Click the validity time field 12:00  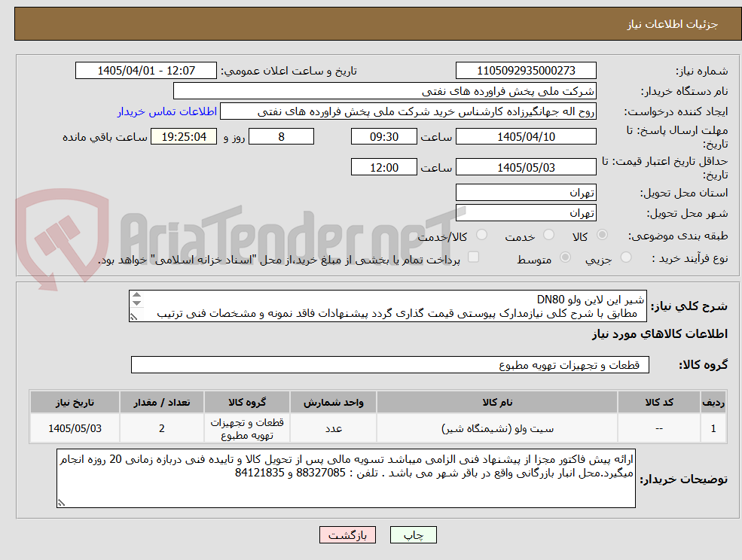383,167
